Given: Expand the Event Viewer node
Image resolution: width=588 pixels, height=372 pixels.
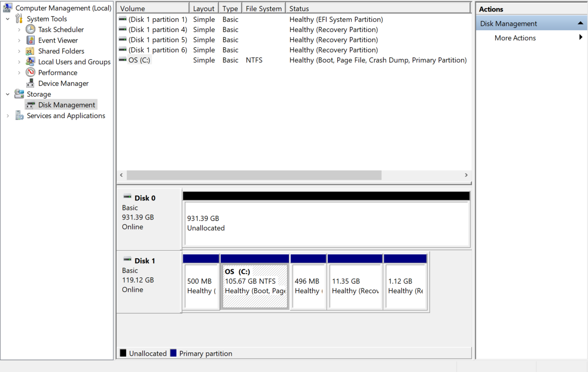Looking at the screenshot, I should [19, 41].
